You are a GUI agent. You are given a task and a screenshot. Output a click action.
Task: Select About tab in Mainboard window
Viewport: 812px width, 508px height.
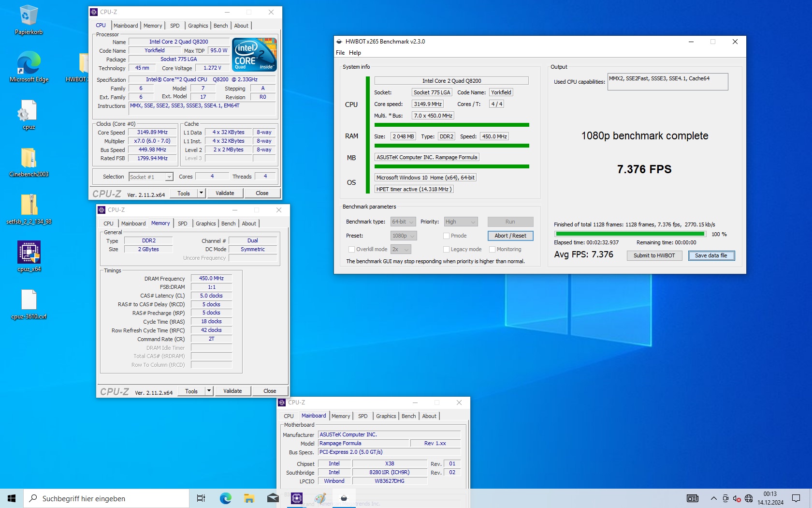429,416
